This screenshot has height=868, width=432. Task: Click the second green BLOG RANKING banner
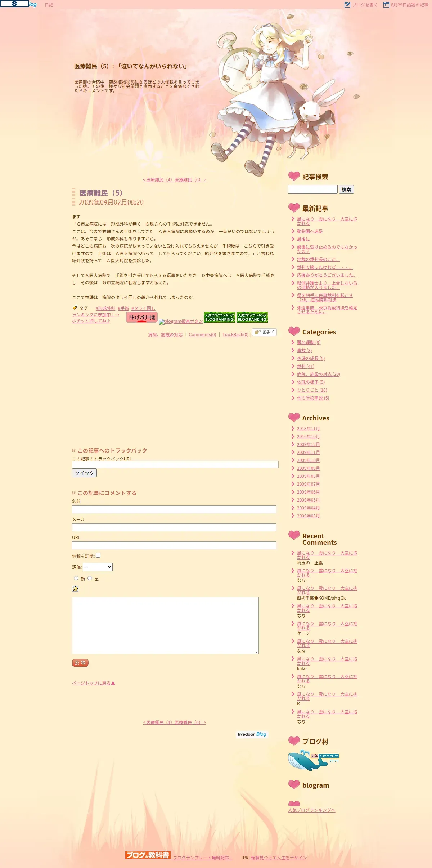tap(252, 317)
